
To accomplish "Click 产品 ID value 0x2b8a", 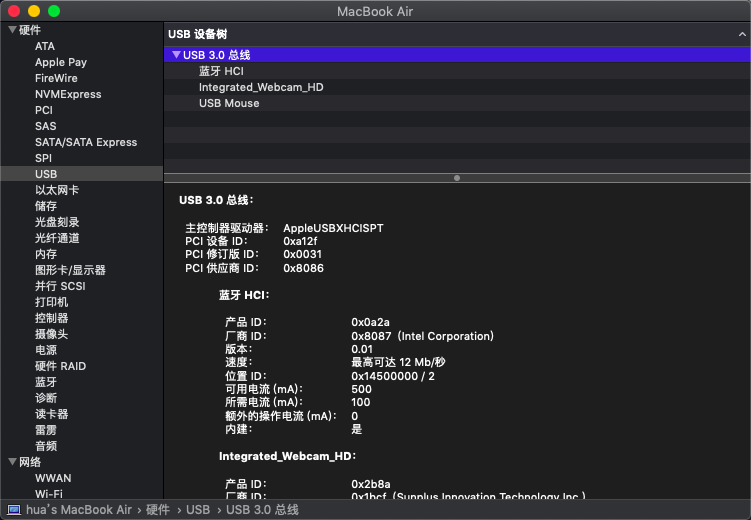I will (x=371, y=484).
